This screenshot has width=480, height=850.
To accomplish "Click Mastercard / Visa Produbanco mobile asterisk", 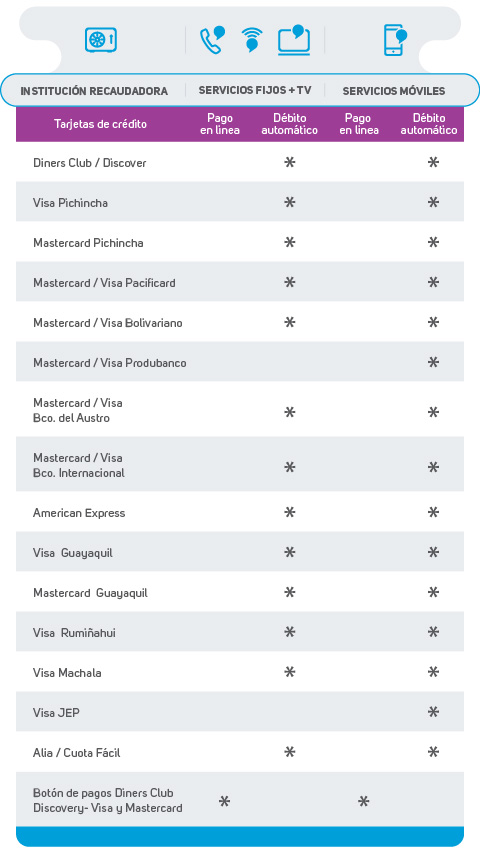I will (433, 362).
